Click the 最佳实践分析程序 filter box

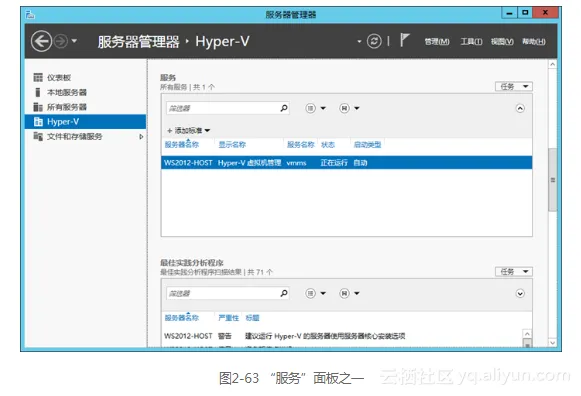[227, 293]
